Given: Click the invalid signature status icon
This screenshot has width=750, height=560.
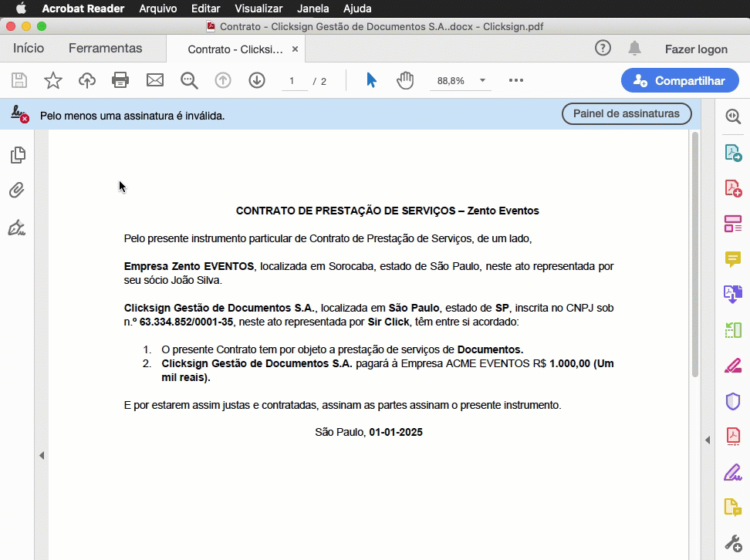Looking at the screenshot, I should tap(19, 114).
